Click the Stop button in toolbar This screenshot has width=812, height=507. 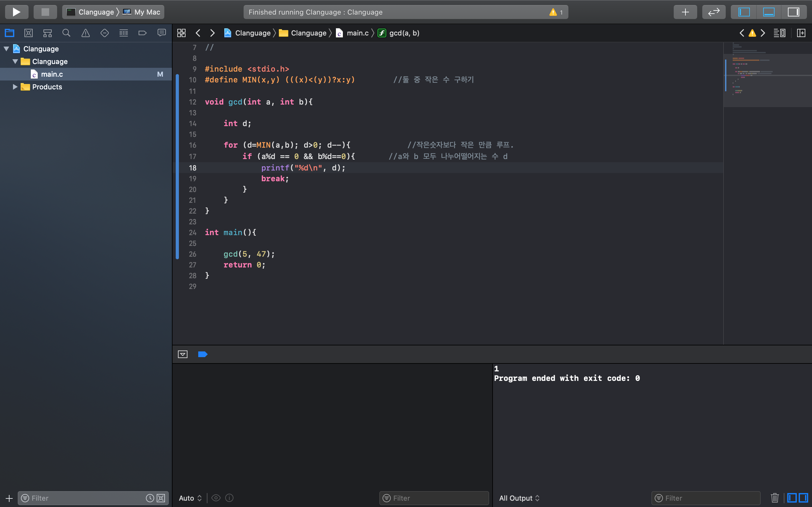[x=45, y=12]
